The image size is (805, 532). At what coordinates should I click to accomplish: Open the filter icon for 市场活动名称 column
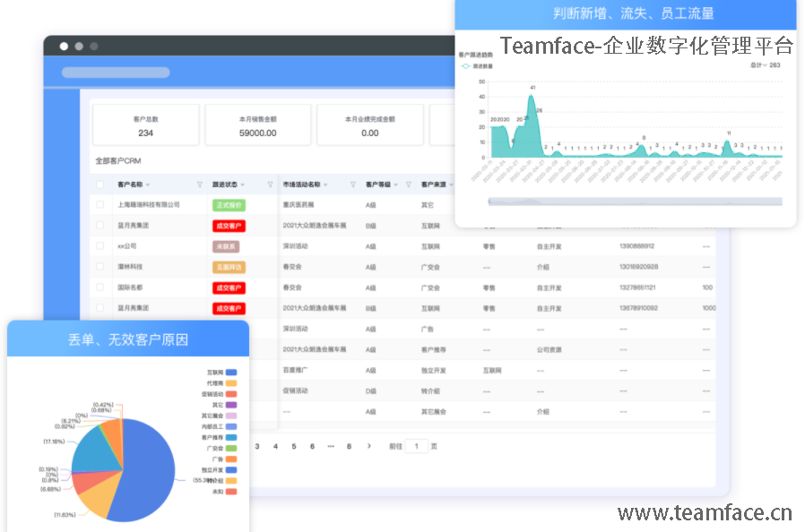click(353, 184)
